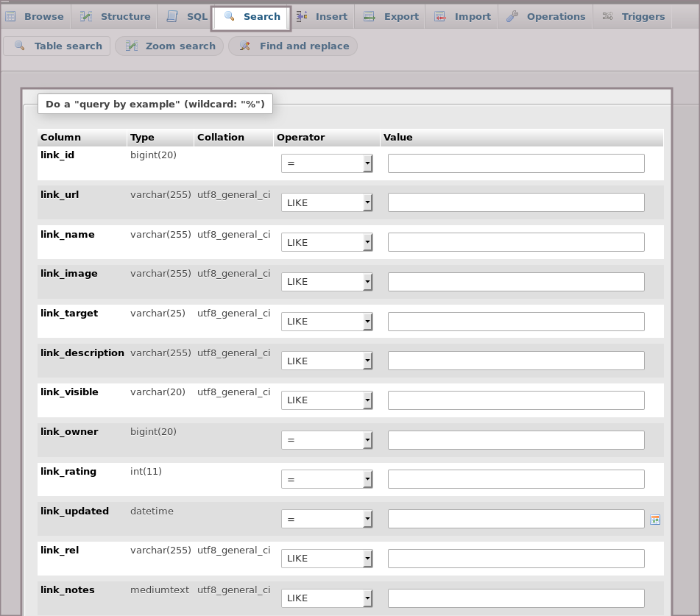This screenshot has height=616, width=700.
Task: Click the Import tab icon
Action: click(439, 16)
